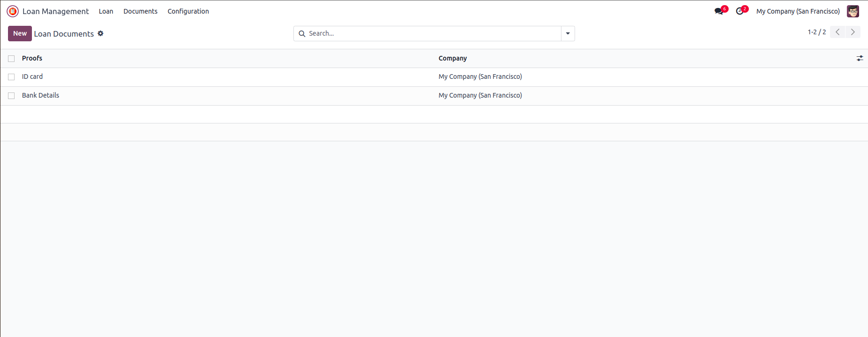Sort by the Company column header

(453, 58)
